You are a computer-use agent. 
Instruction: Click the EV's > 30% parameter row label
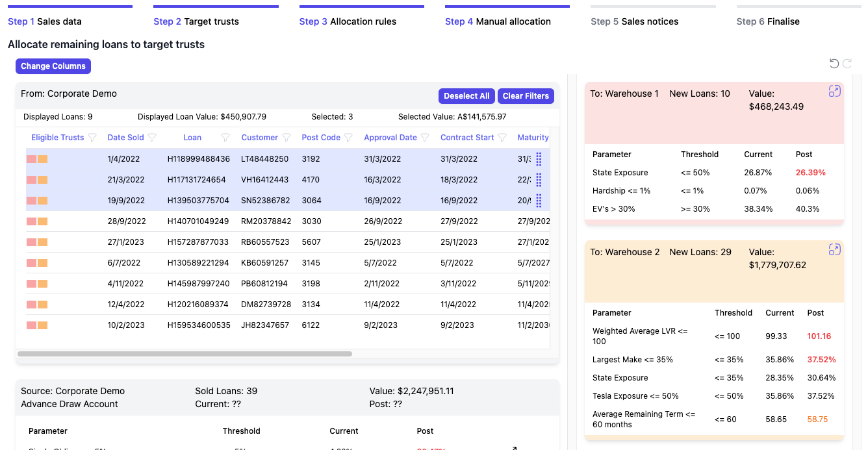pos(614,209)
